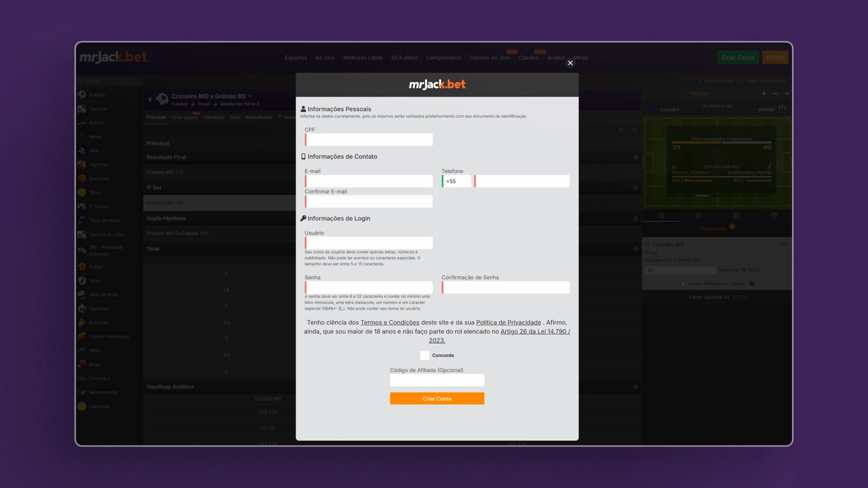Open the Termos e Condições link

click(390, 323)
